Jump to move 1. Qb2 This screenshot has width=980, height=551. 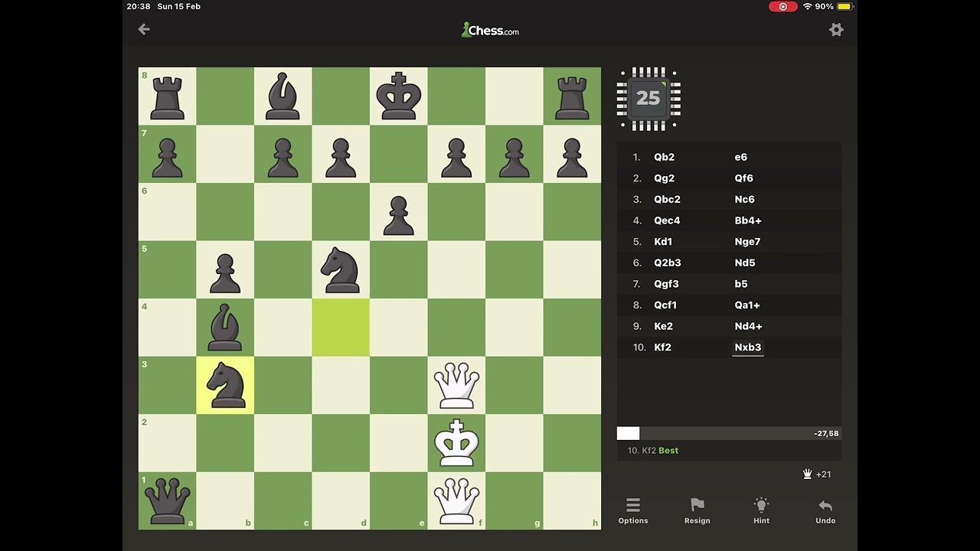[665, 157]
